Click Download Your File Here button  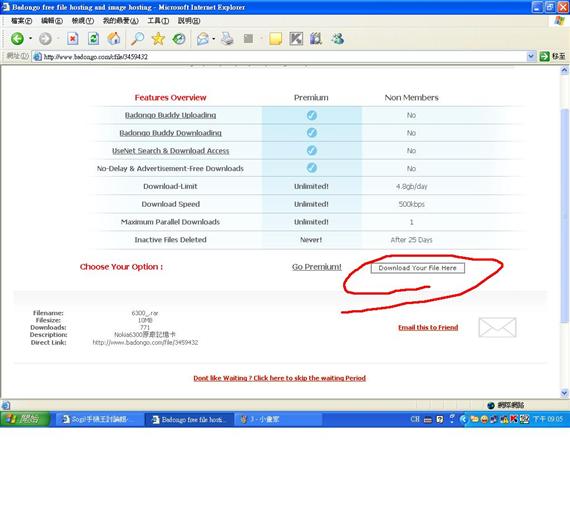pyautogui.click(x=418, y=268)
